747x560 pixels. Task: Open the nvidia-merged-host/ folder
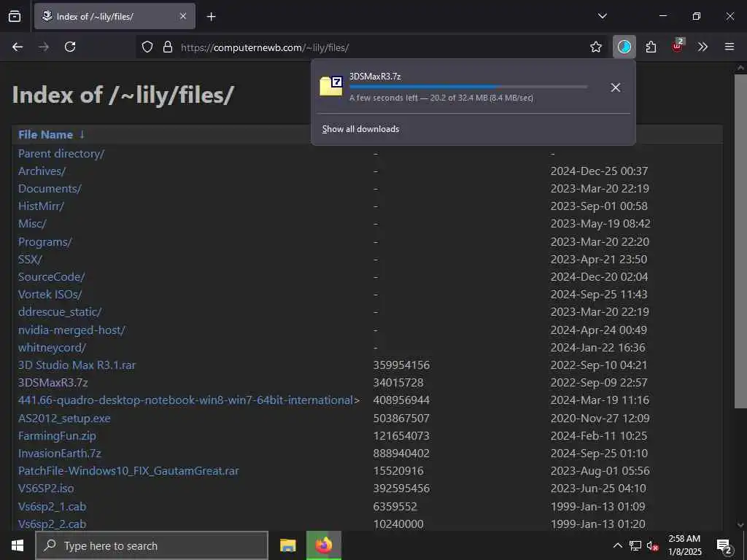71,330
